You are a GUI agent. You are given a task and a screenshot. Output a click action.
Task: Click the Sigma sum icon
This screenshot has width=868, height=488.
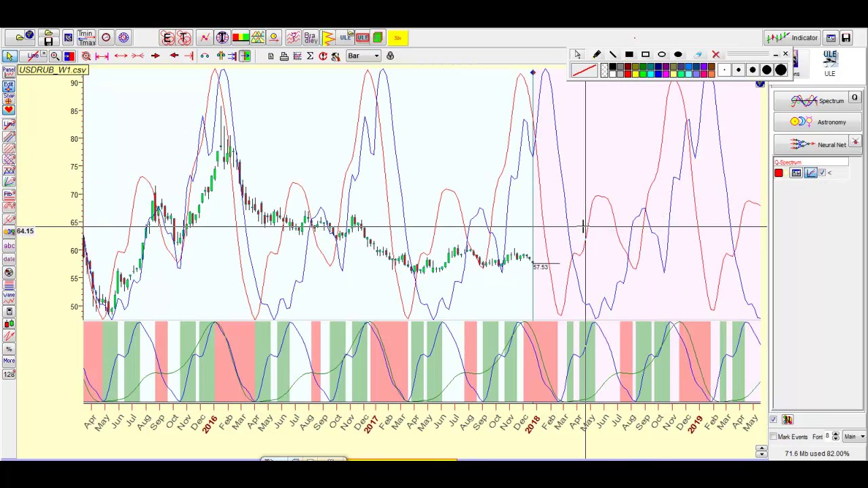310,56
